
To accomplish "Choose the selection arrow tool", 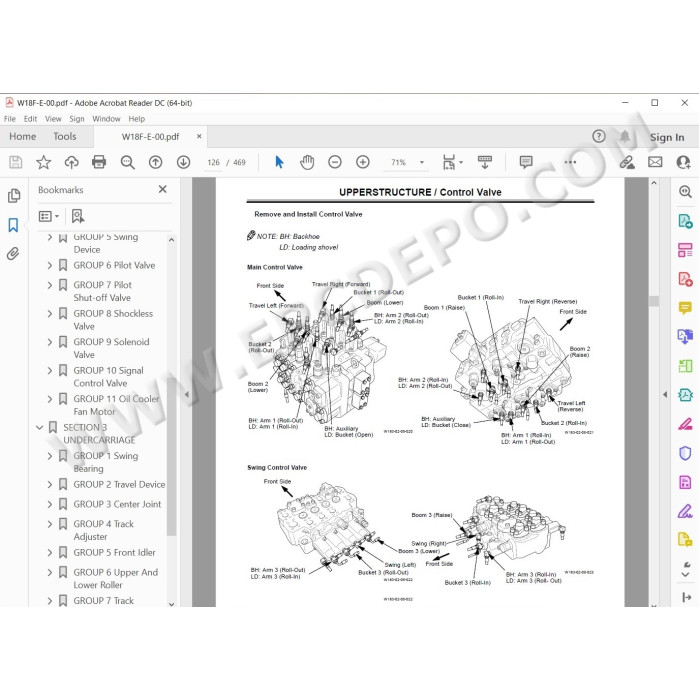I will pyautogui.click(x=279, y=162).
